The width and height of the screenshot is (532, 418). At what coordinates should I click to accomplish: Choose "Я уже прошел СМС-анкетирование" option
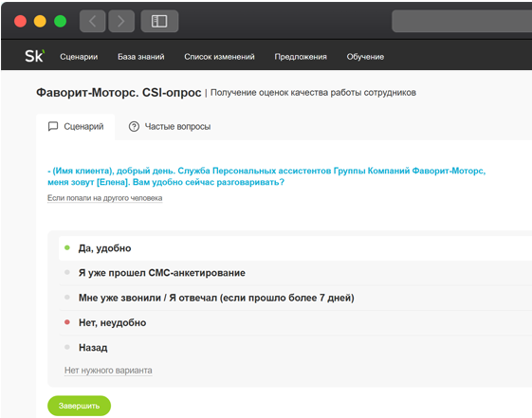point(295,273)
